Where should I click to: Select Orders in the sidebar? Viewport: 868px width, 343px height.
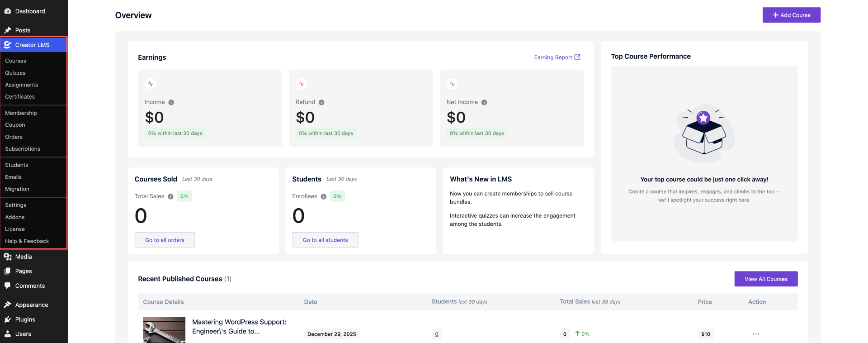pos(14,137)
